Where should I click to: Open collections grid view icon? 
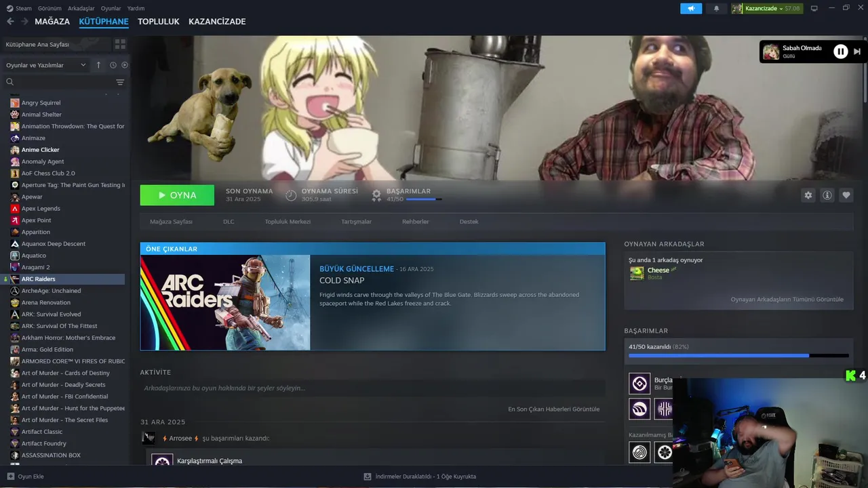tap(120, 44)
